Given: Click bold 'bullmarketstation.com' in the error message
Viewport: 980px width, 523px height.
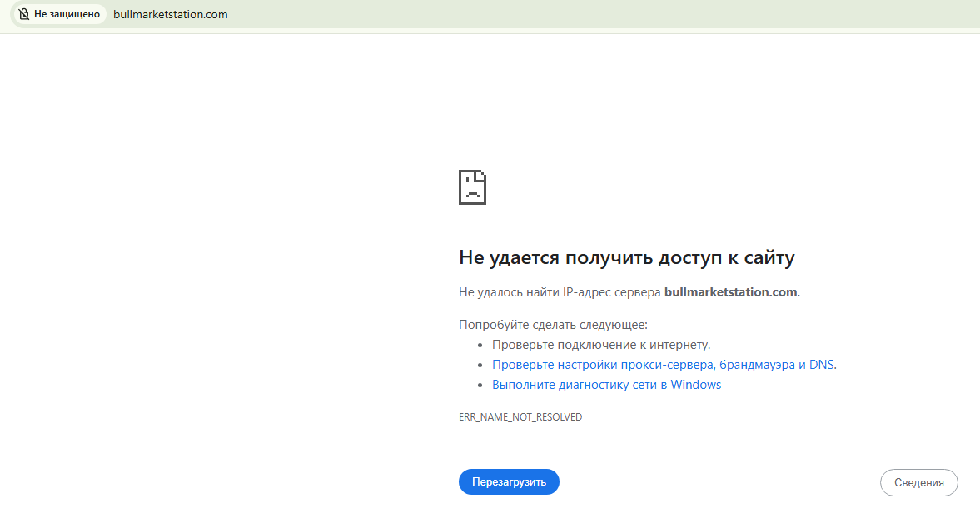Looking at the screenshot, I should coord(730,291).
